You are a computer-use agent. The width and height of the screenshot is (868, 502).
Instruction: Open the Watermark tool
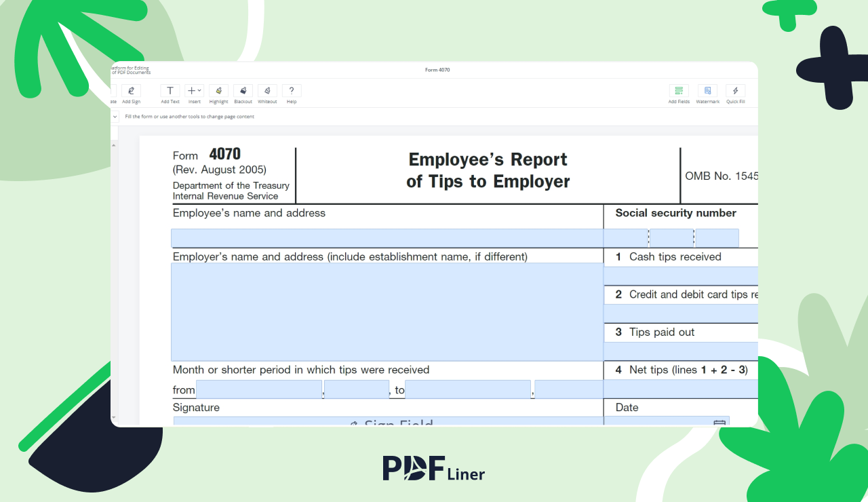click(707, 91)
